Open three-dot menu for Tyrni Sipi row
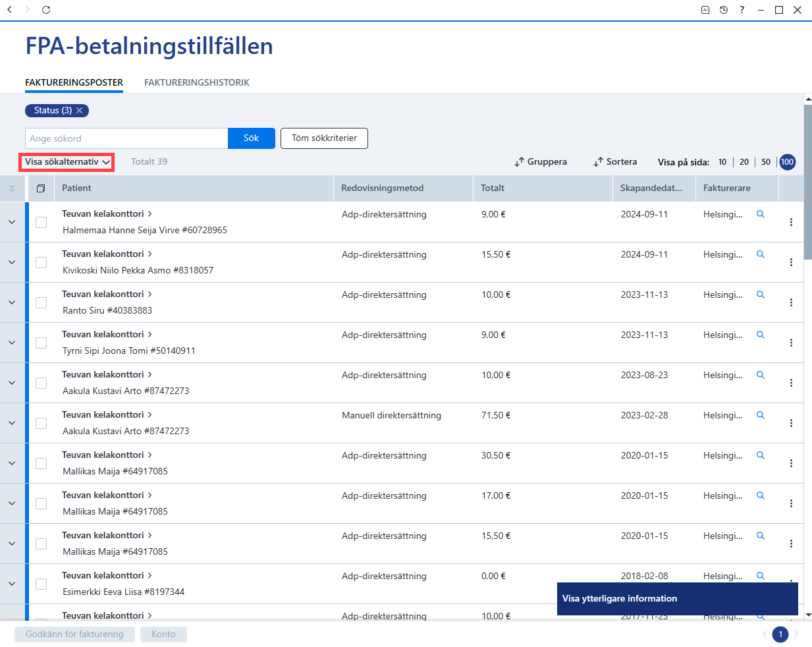 791,343
